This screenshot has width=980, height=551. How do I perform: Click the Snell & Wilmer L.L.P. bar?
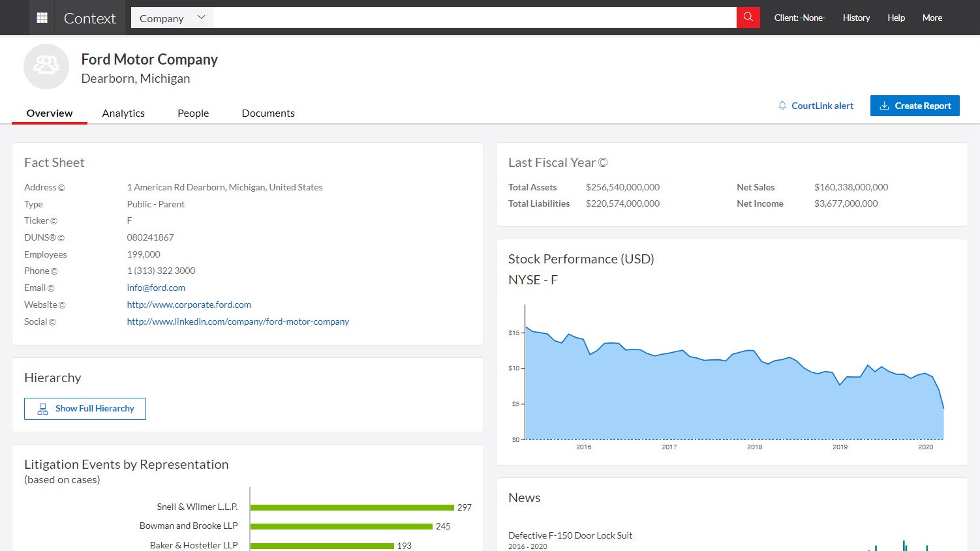[x=352, y=507]
